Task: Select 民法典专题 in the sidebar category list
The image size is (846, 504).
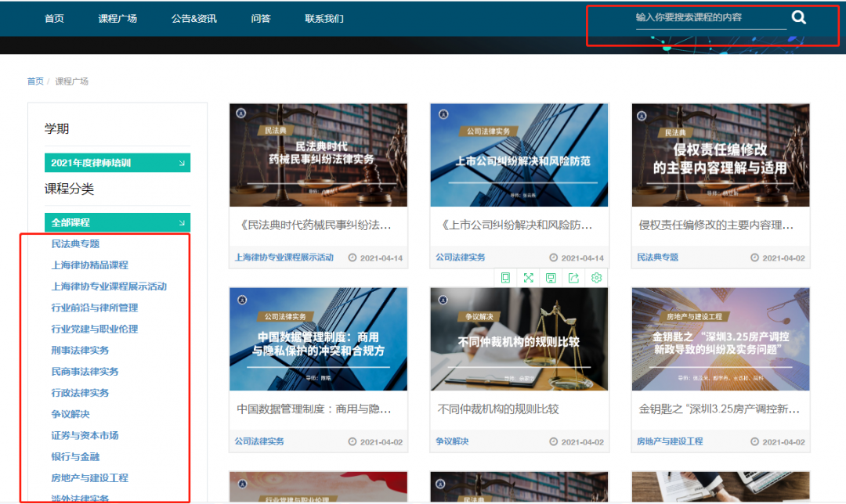Action: (75, 243)
